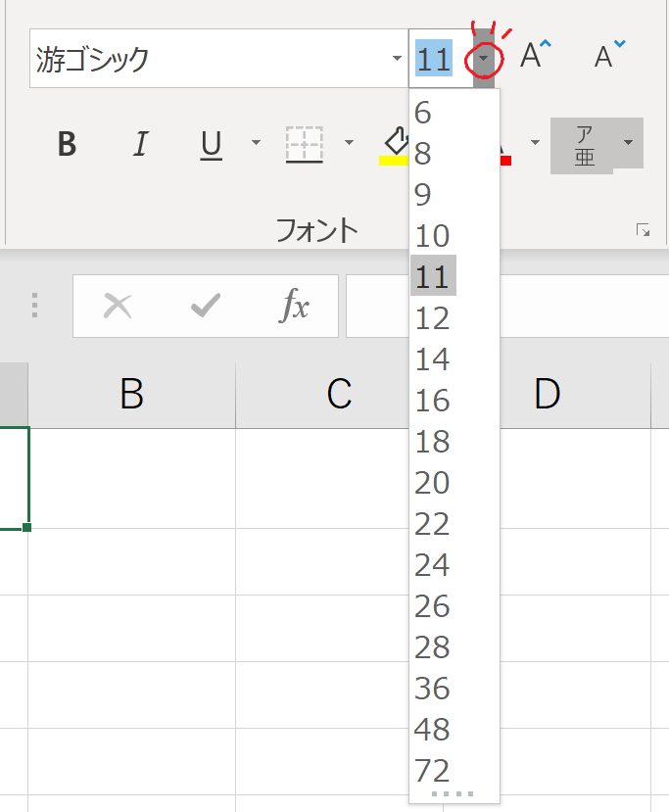Screen dimensions: 669x812
Task: Select font size 28
Action: 454,646
